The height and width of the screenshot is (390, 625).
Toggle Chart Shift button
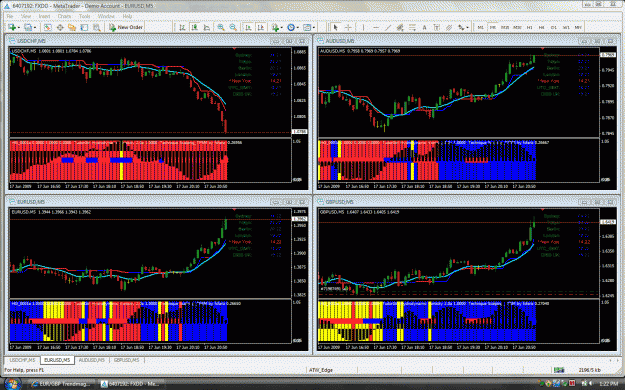coord(260,27)
